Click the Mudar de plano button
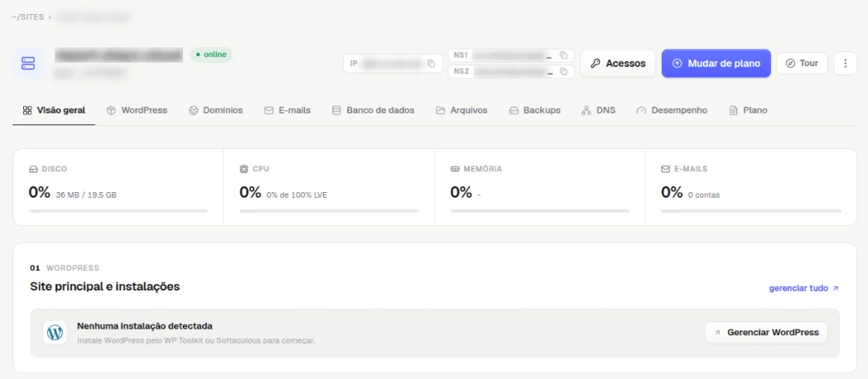The width and height of the screenshot is (868, 379). coord(716,63)
